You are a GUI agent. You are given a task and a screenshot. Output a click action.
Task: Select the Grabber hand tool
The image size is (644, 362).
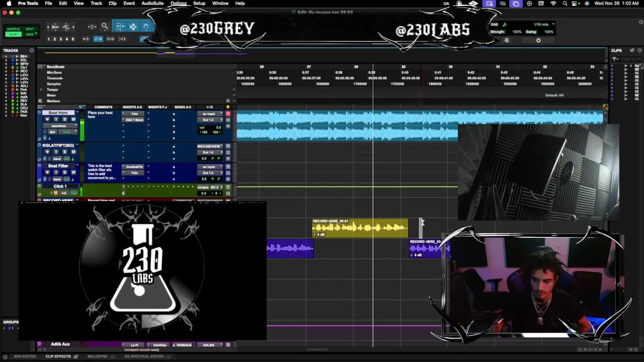tap(145, 27)
